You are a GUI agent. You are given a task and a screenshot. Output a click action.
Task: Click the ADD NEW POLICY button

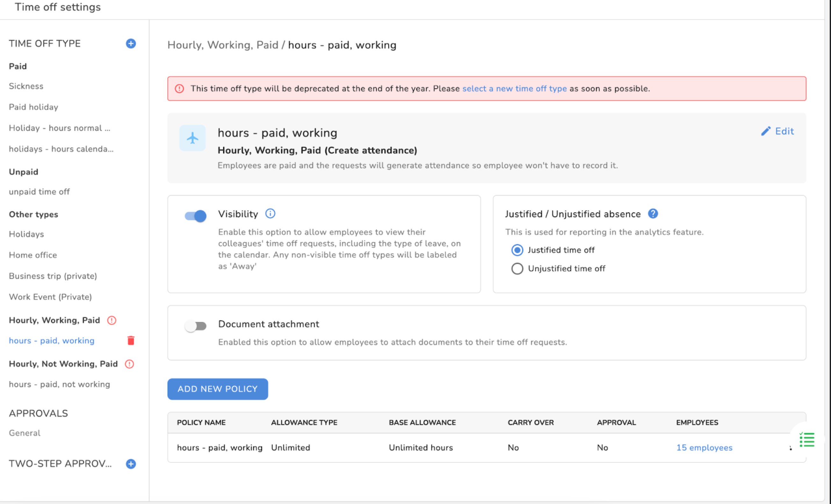pos(218,389)
